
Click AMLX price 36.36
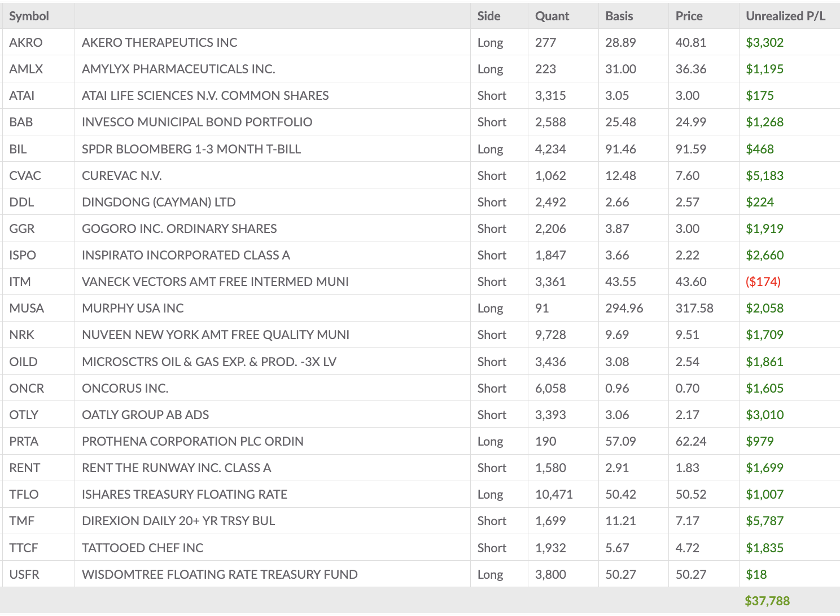(x=691, y=69)
